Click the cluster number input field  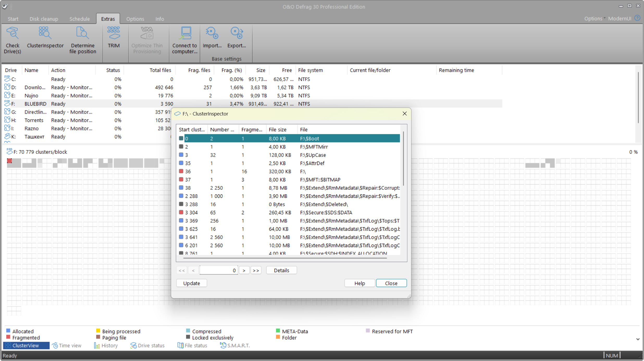(x=218, y=270)
